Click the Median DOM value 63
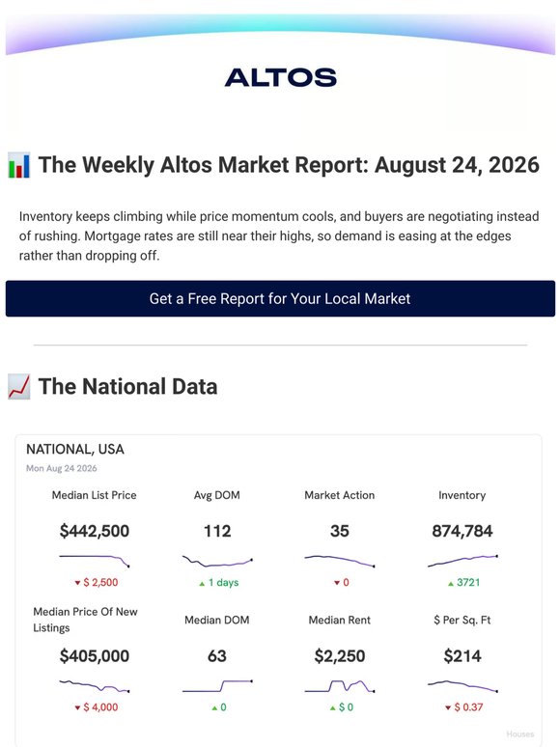560x747 pixels. [x=217, y=656]
